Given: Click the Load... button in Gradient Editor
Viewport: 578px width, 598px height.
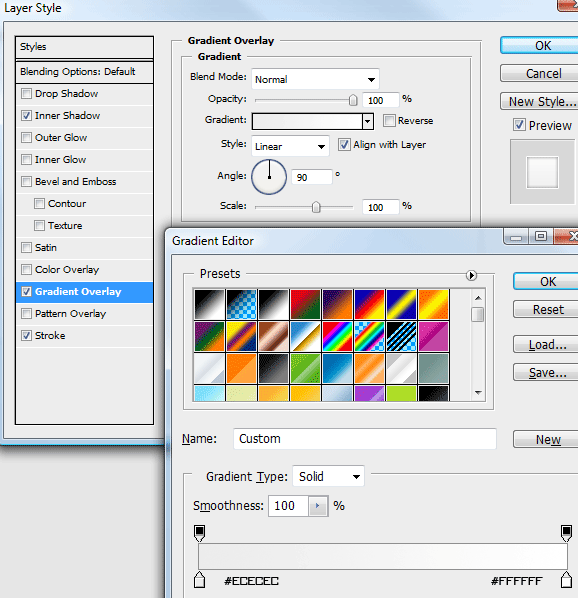Looking at the screenshot, I should 547,345.
